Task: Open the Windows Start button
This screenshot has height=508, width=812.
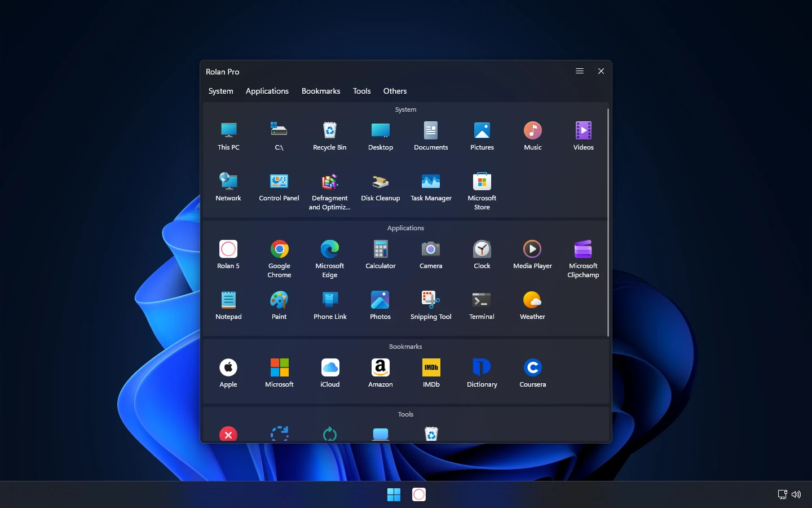Action: 394,494
